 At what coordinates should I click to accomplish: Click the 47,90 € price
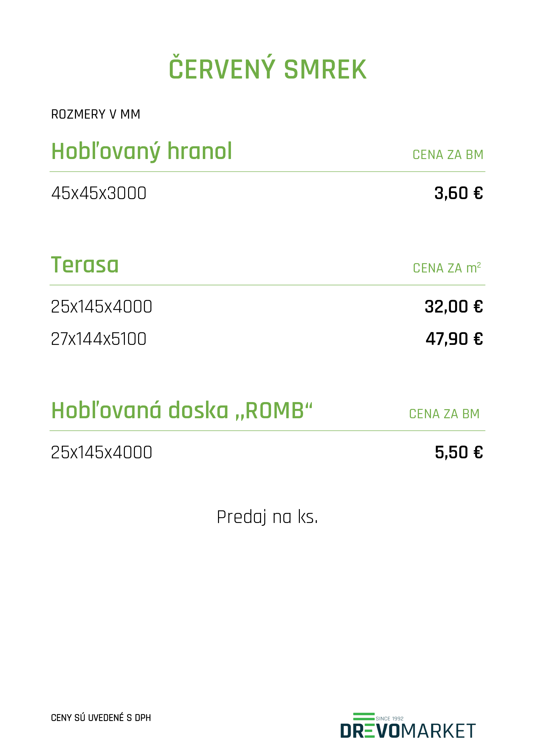(x=454, y=339)
